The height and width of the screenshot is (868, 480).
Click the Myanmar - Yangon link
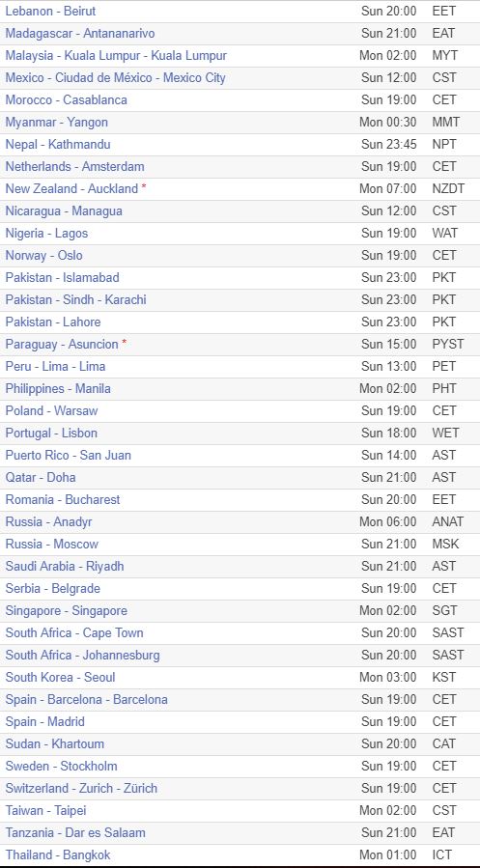56,122
